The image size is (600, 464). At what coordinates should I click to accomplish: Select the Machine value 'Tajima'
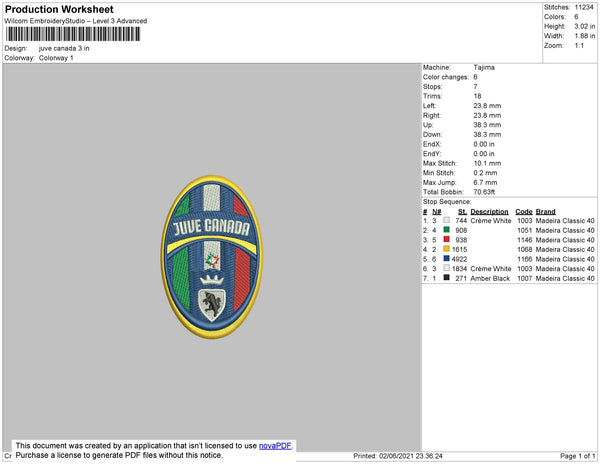tap(484, 67)
